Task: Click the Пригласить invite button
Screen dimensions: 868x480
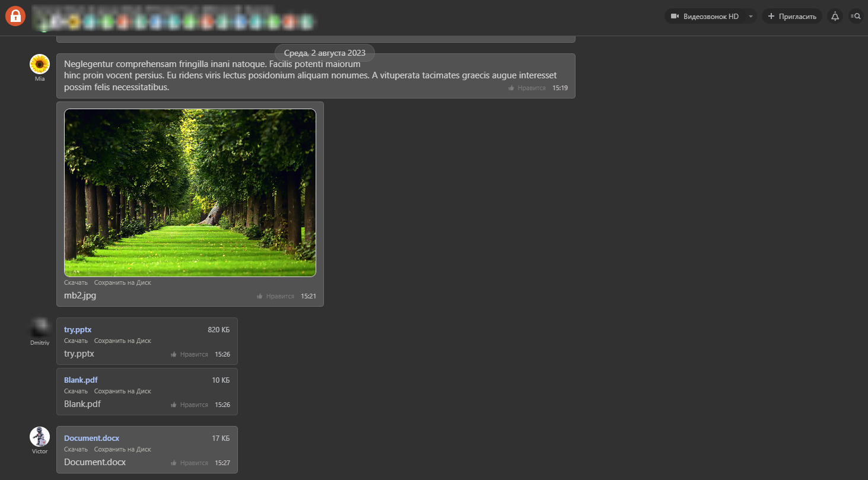Action: pyautogui.click(x=791, y=17)
